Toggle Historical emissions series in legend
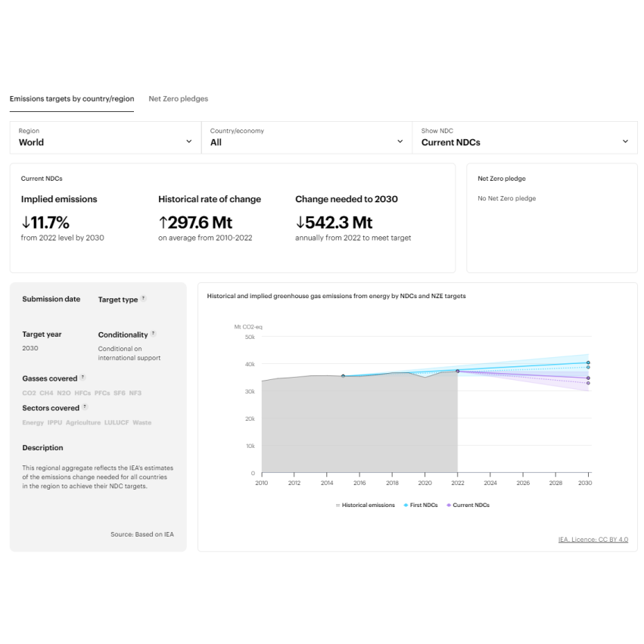The image size is (644, 644). (x=366, y=505)
